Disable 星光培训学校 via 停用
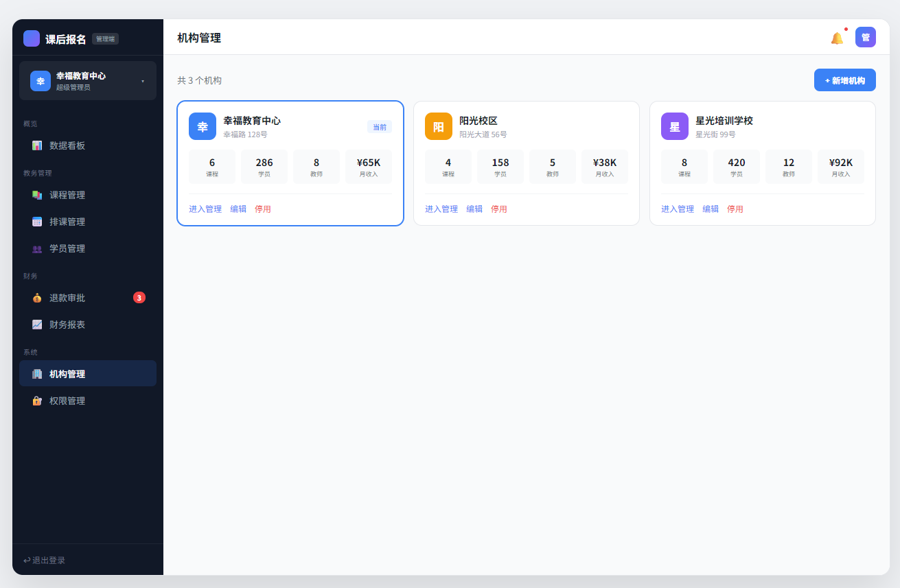This screenshot has height=588, width=900. pos(735,209)
